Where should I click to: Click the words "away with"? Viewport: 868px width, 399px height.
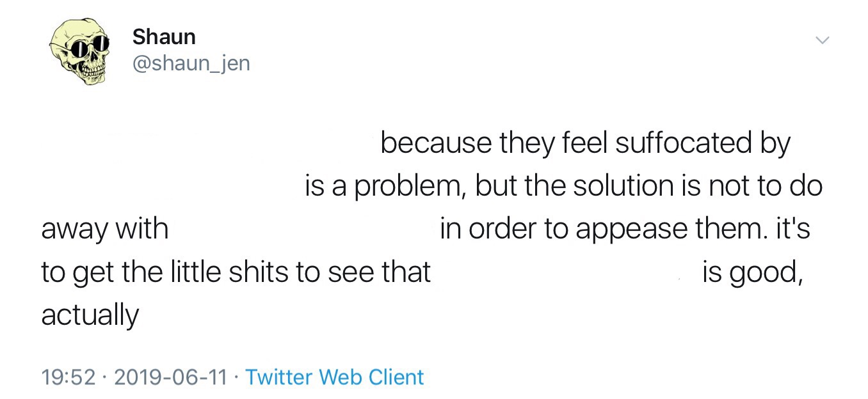[104, 230]
